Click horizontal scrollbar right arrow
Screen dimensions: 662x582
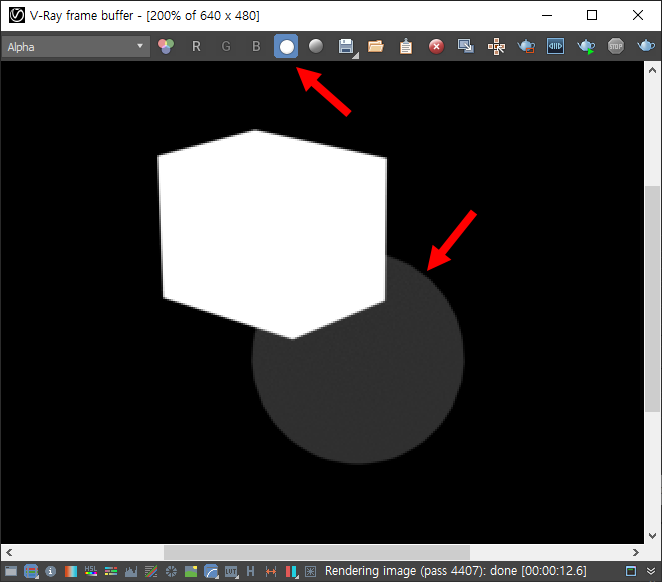(x=635, y=552)
